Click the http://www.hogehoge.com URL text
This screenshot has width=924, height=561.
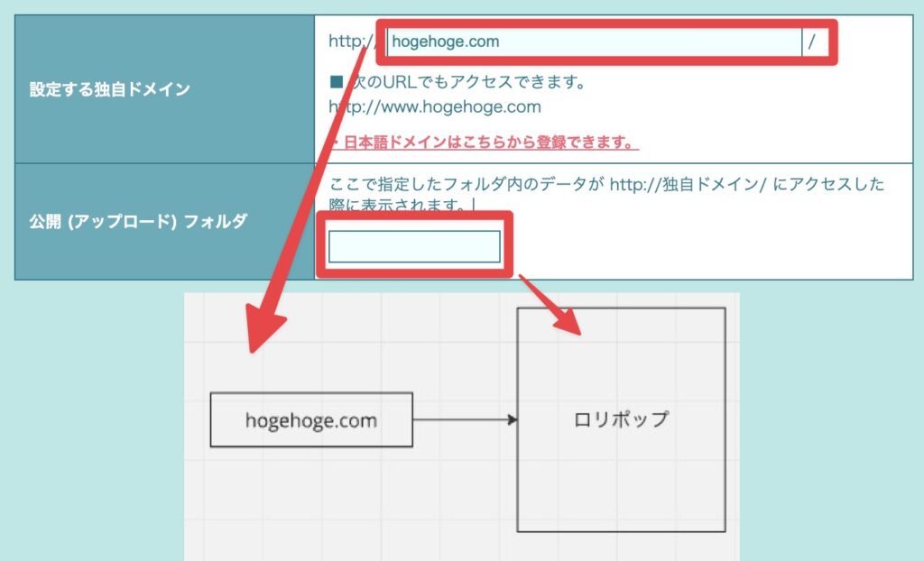[435, 107]
